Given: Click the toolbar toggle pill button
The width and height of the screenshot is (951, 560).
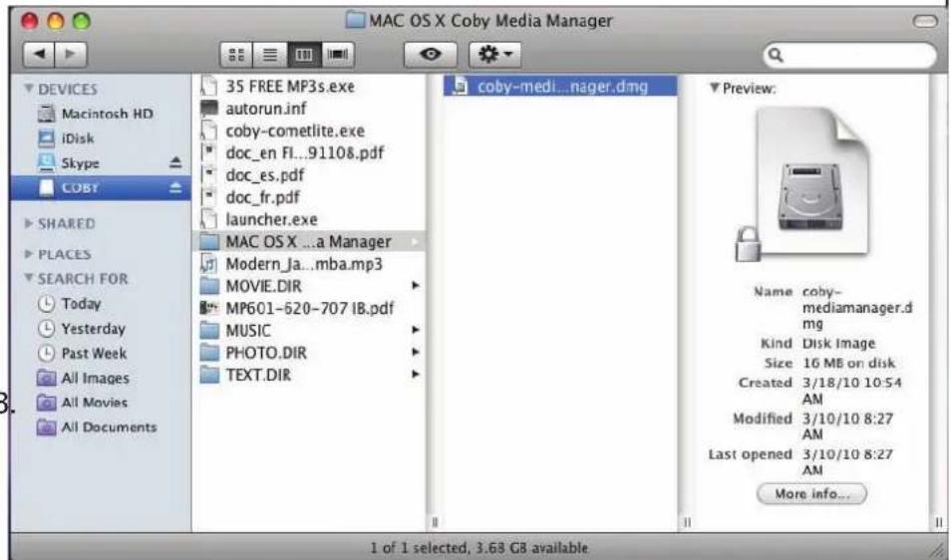Looking at the screenshot, I should pyautogui.click(x=924, y=21).
